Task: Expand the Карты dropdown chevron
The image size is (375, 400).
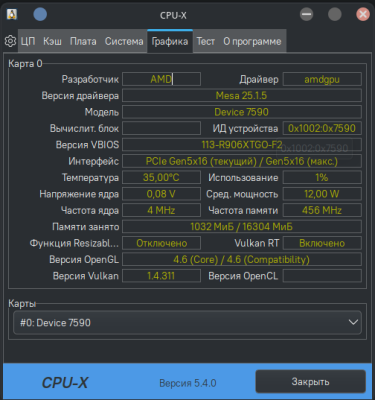Action: pos(353,322)
